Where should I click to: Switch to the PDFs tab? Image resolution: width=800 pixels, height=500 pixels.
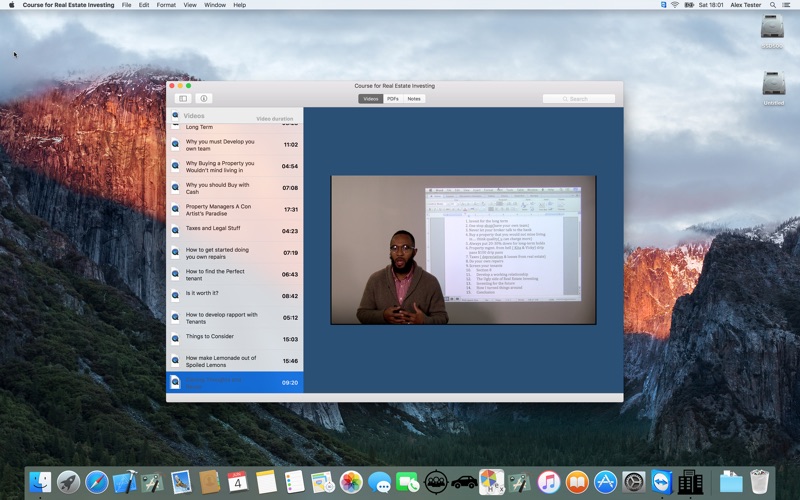coord(393,99)
